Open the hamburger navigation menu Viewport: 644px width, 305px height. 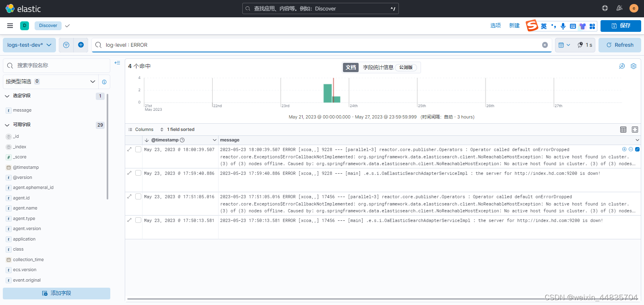[x=10, y=25]
